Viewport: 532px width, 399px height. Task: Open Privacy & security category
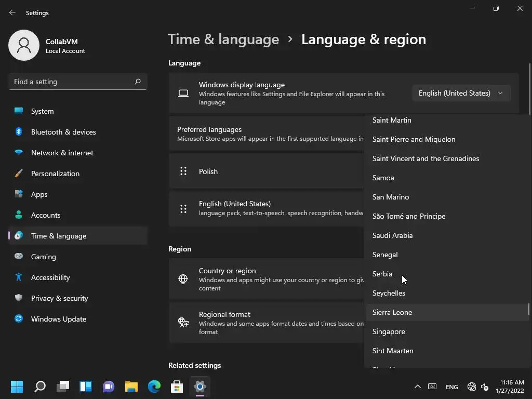pyautogui.click(x=78, y=298)
